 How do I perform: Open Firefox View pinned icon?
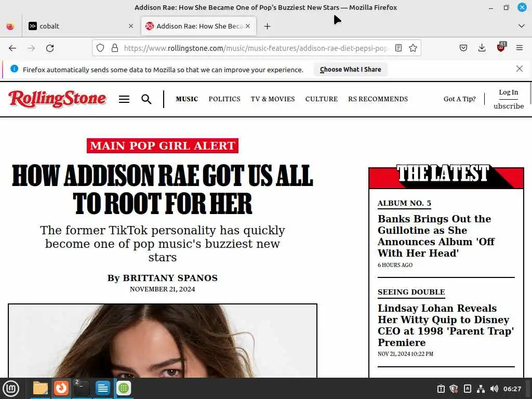10,26
